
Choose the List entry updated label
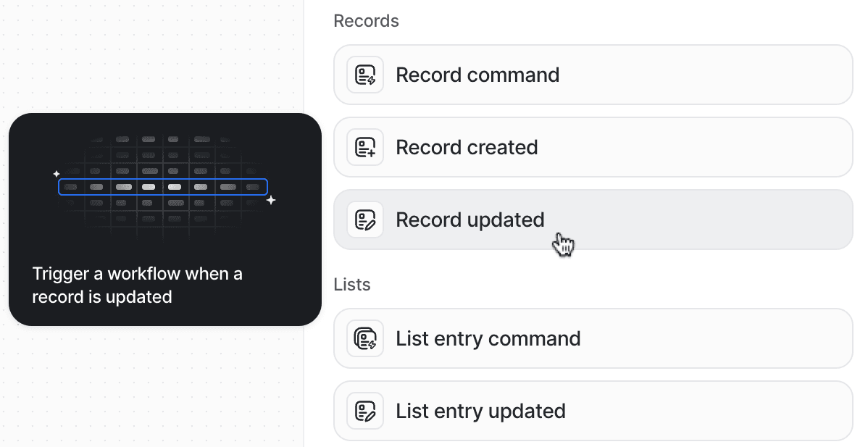click(480, 411)
